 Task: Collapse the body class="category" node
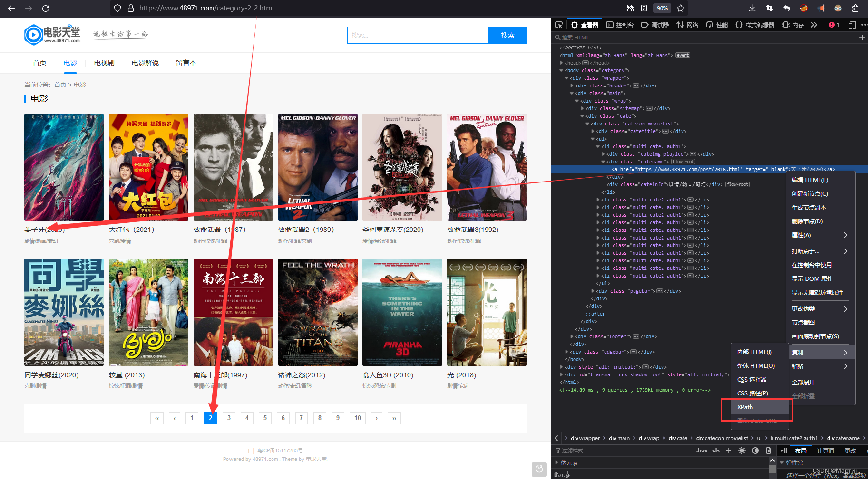point(561,70)
